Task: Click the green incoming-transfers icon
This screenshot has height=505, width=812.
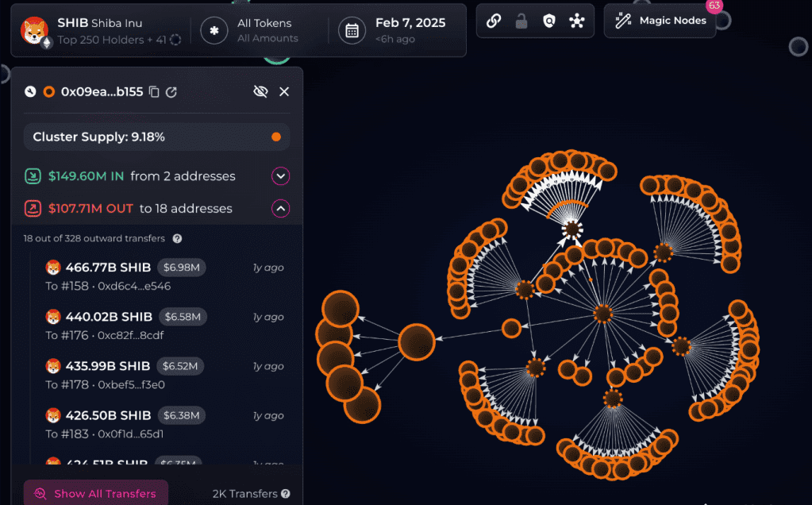Action: pyautogui.click(x=33, y=176)
